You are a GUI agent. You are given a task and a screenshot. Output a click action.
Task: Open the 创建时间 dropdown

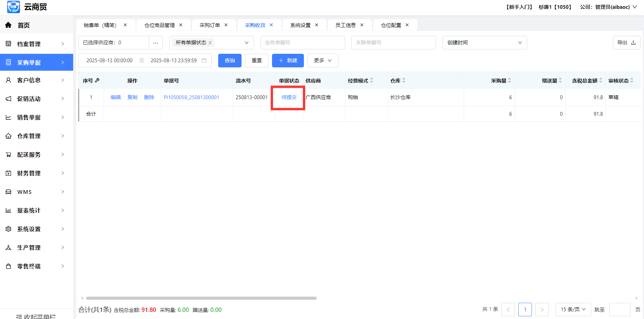[484, 43]
